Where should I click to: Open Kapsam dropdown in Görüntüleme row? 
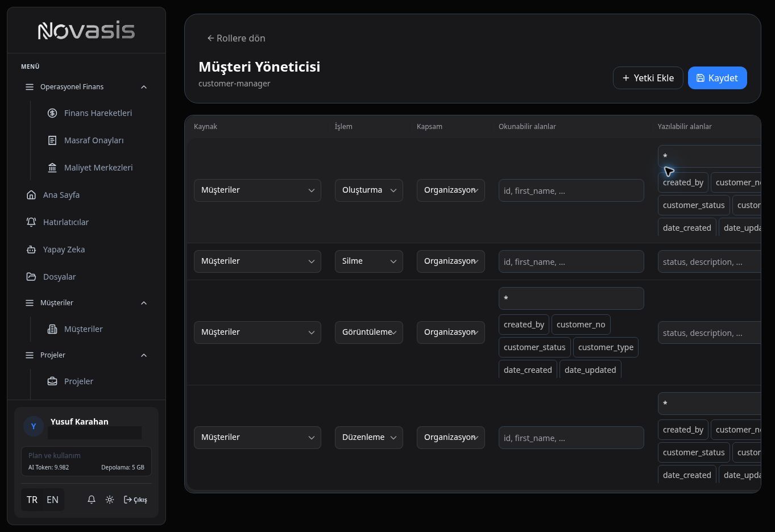point(451,332)
